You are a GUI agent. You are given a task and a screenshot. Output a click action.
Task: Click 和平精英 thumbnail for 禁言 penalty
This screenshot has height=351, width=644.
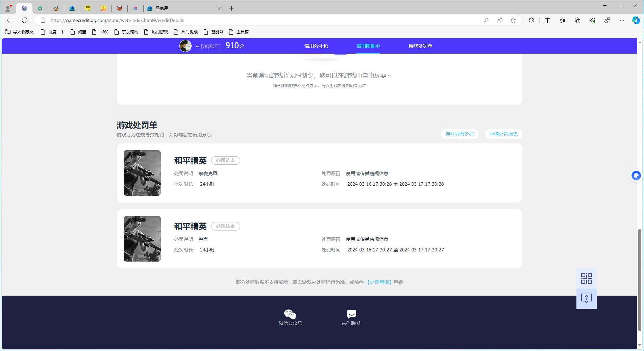142,239
